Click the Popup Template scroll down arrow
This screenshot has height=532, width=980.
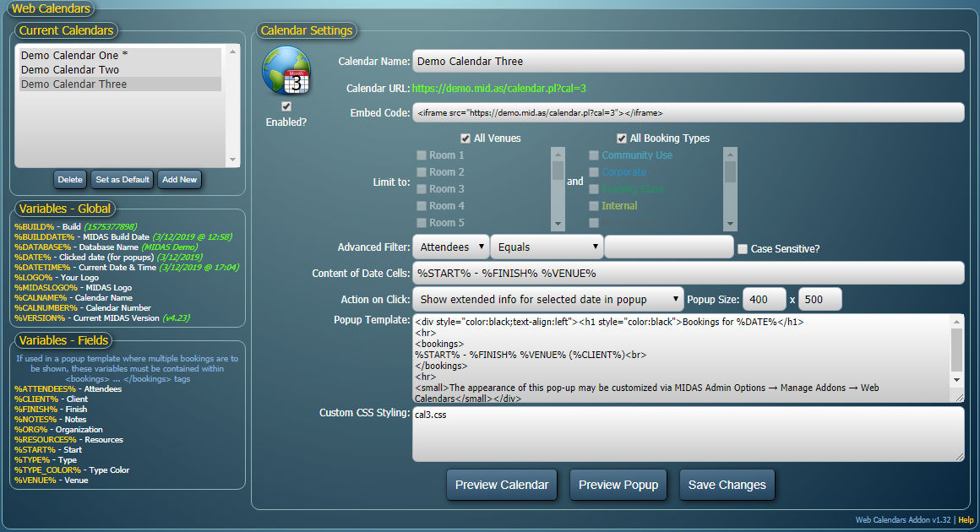pos(956,380)
